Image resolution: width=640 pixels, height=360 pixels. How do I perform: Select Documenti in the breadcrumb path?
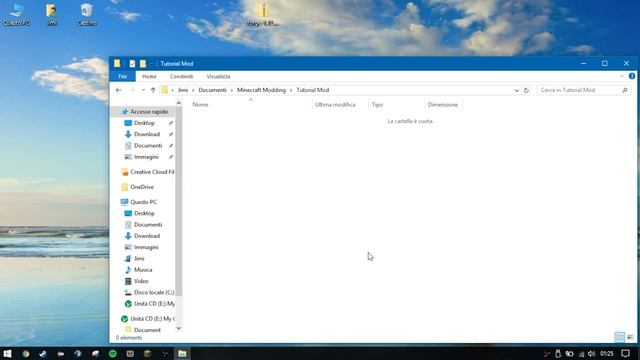[212, 90]
